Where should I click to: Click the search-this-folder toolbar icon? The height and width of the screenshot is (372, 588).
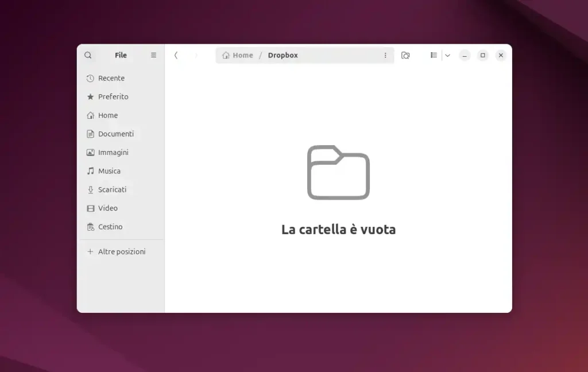pyautogui.click(x=405, y=55)
